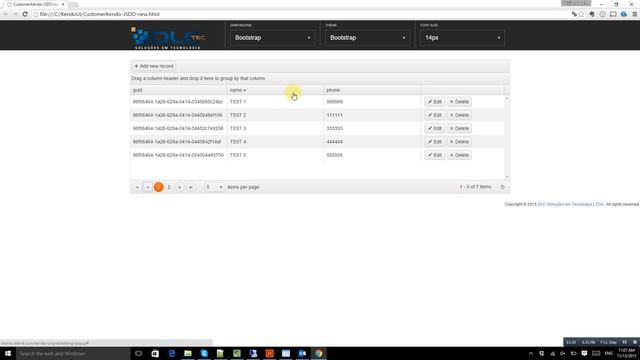Image resolution: width=640 pixels, height=360 pixels.
Task: Delete the TEST 2 row
Action: (459, 115)
